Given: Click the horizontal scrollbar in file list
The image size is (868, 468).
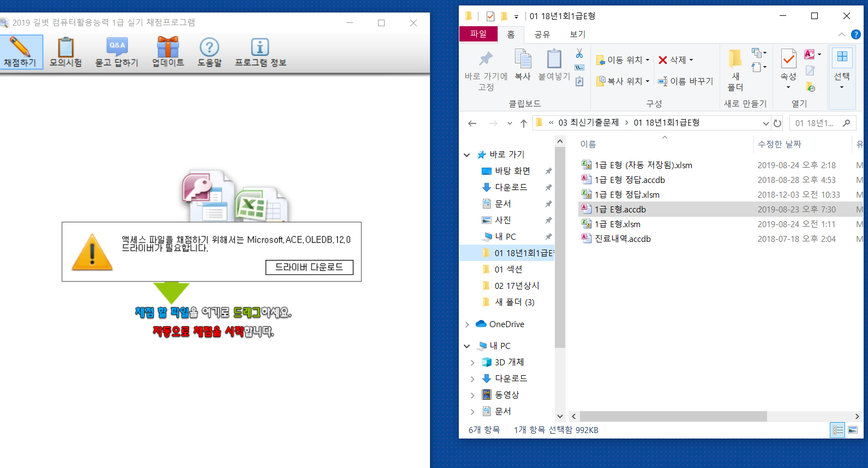Looking at the screenshot, I should click(673, 417).
